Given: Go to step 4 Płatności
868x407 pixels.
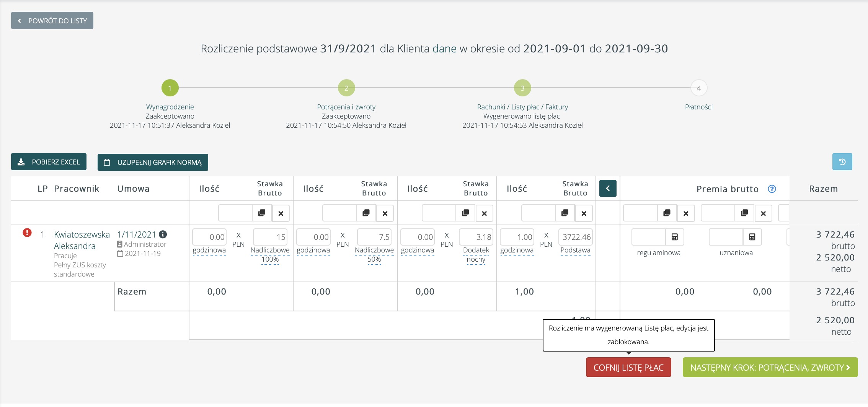Looking at the screenshot, I should (698, 88).
